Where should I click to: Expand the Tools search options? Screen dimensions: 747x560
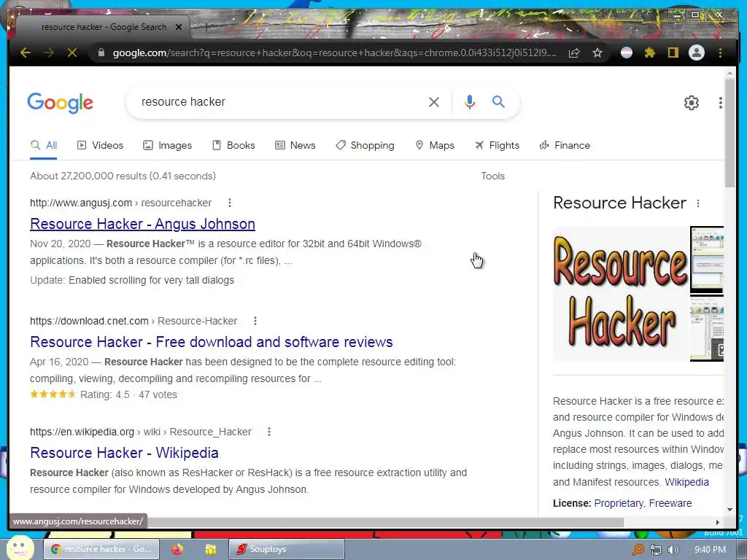[x=492, y=176]
